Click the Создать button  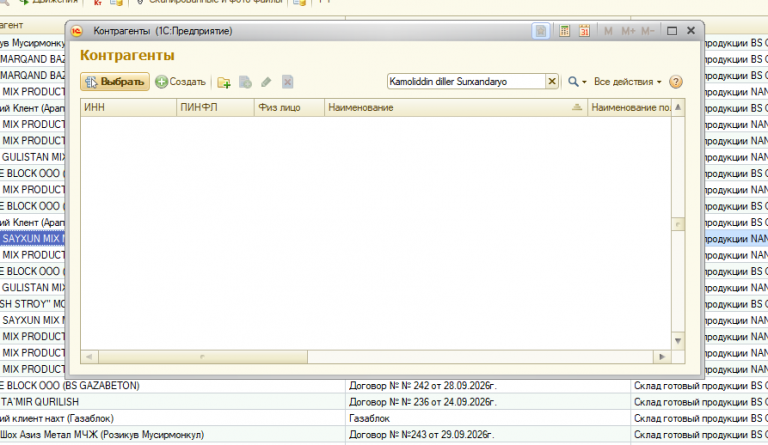point(181,82)
